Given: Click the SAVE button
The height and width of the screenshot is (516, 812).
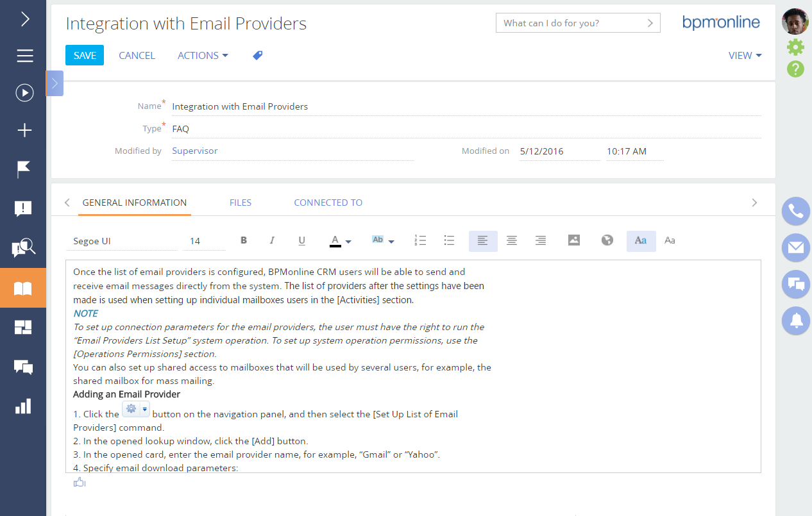Looking at the screenshot, I should coord(85,56).
